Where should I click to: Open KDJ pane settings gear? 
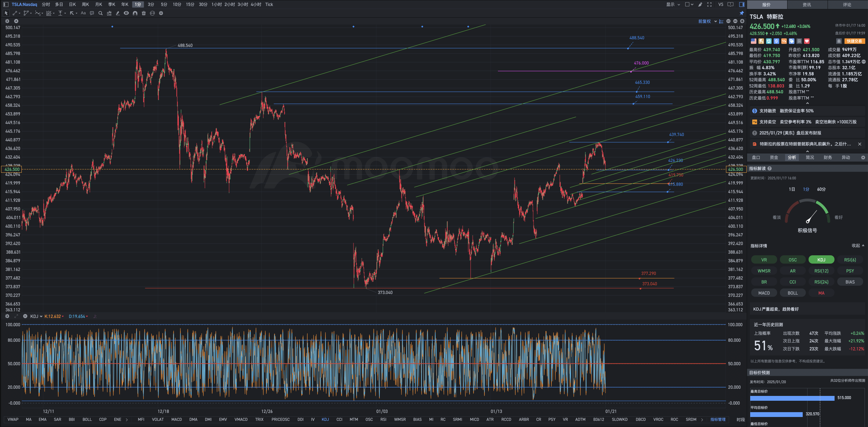click(x=7, y=316)
